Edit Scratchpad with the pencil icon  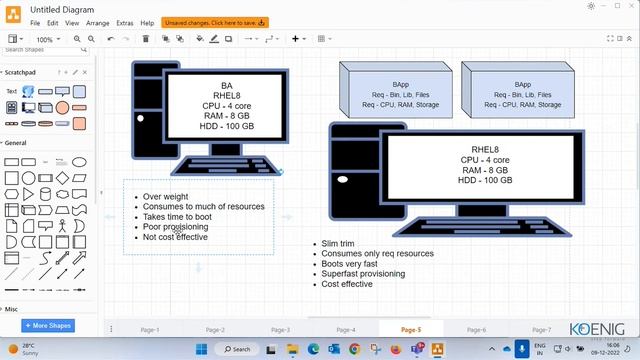click(x=76, y=72)
